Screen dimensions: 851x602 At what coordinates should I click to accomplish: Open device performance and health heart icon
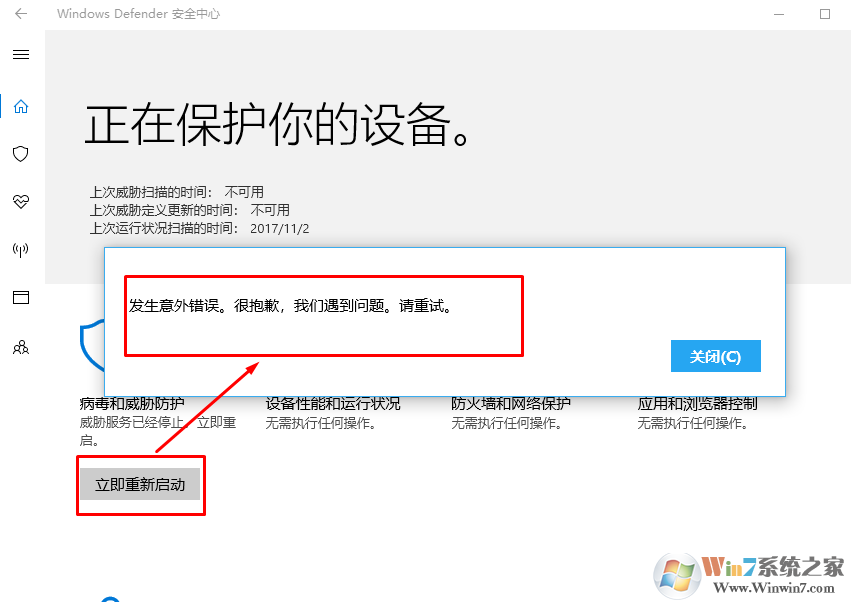click(x=21, y=202)
